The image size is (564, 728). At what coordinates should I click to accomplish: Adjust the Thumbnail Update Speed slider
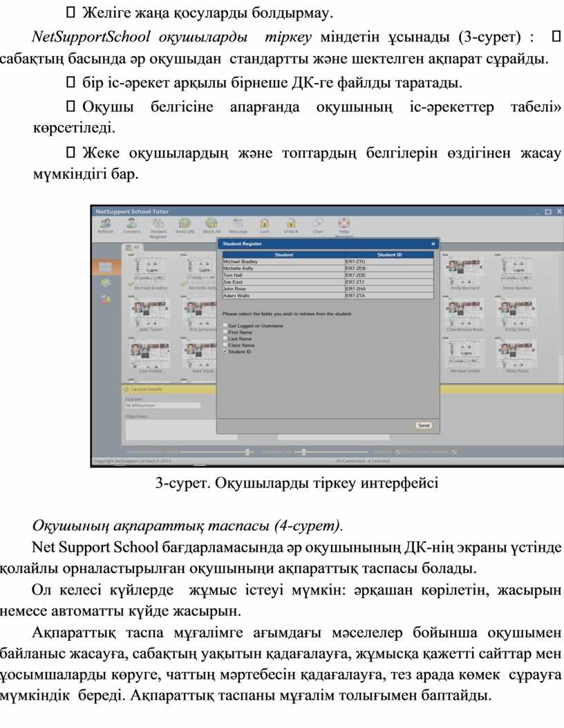[x=218, y=451]
